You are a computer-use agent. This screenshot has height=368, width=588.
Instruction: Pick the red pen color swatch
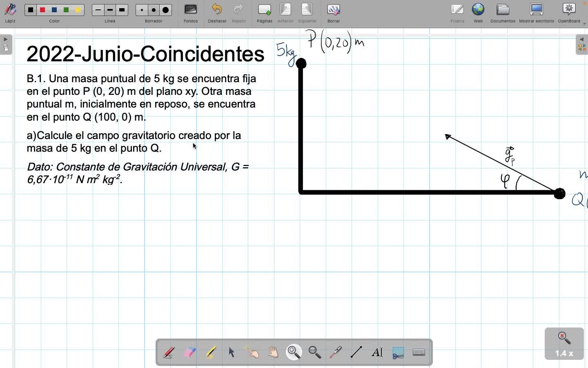42,10
